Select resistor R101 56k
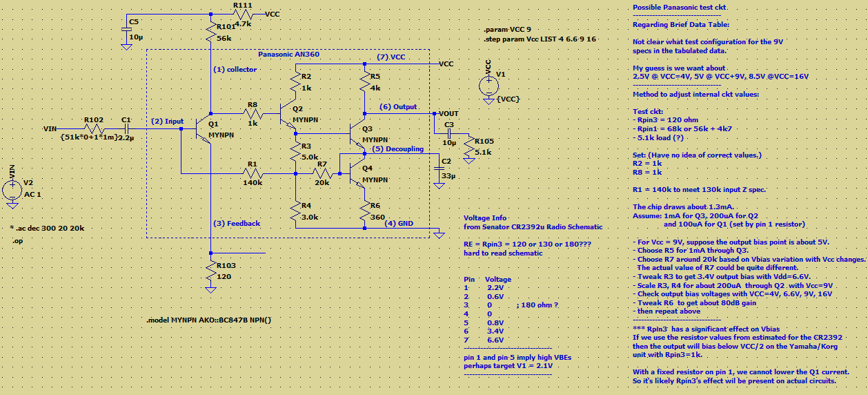868x395 pixels. (x=211, y=33)
